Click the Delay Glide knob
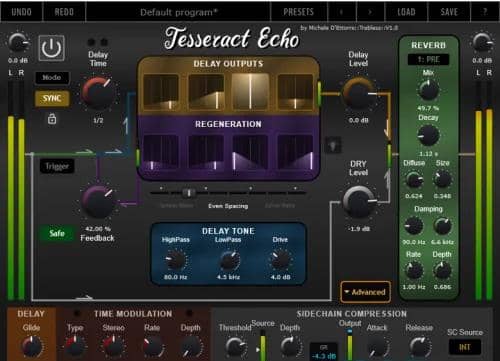The image size is (500, 361). (32, 347)
